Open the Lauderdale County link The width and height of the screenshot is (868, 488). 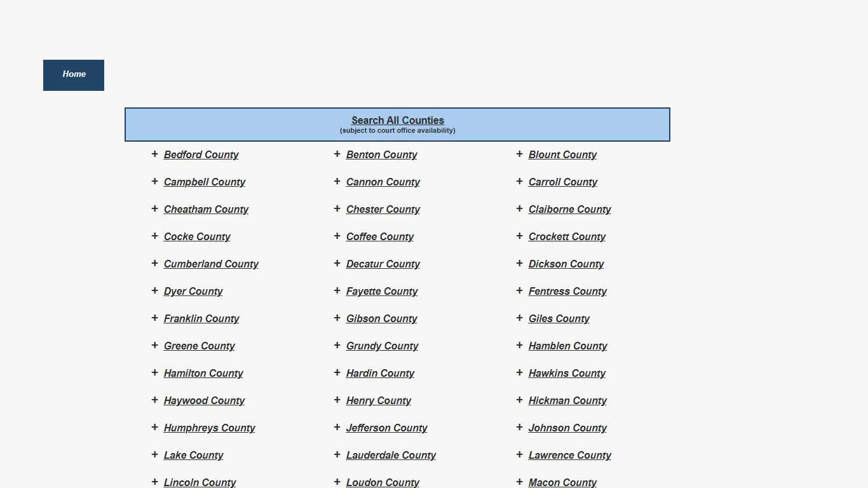pos(391,455)
